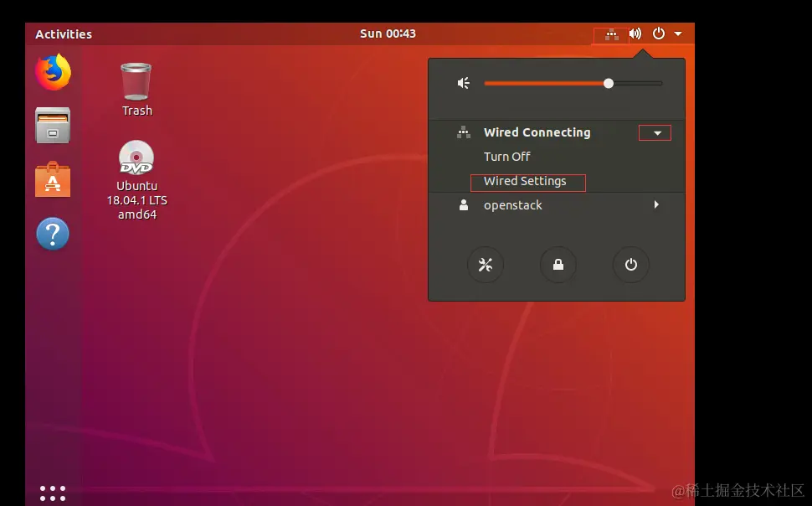The height and width of the screenshot is (506, 812).
Task: Open the clock showing Sun 00:43
Action: [x=388, y=34]
